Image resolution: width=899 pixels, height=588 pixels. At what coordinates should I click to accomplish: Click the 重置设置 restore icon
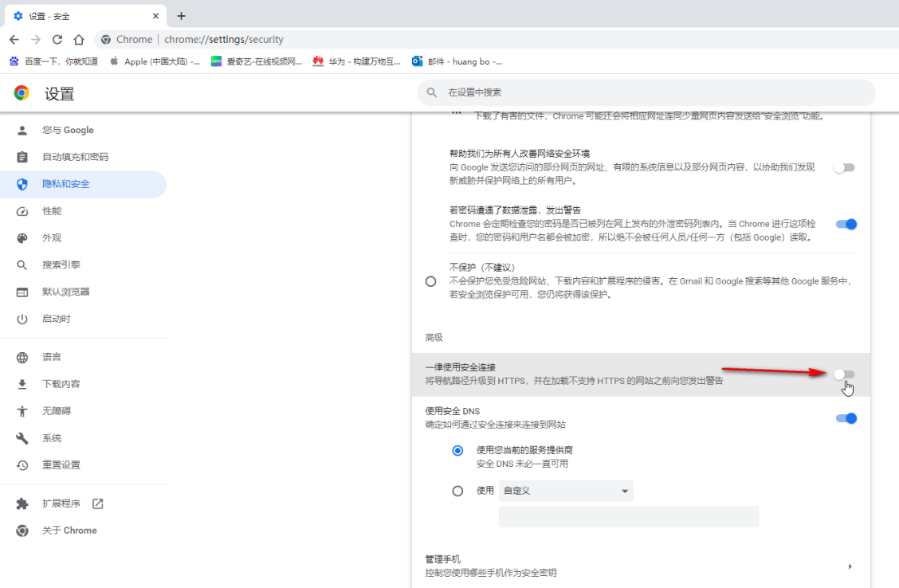(22, 465)
